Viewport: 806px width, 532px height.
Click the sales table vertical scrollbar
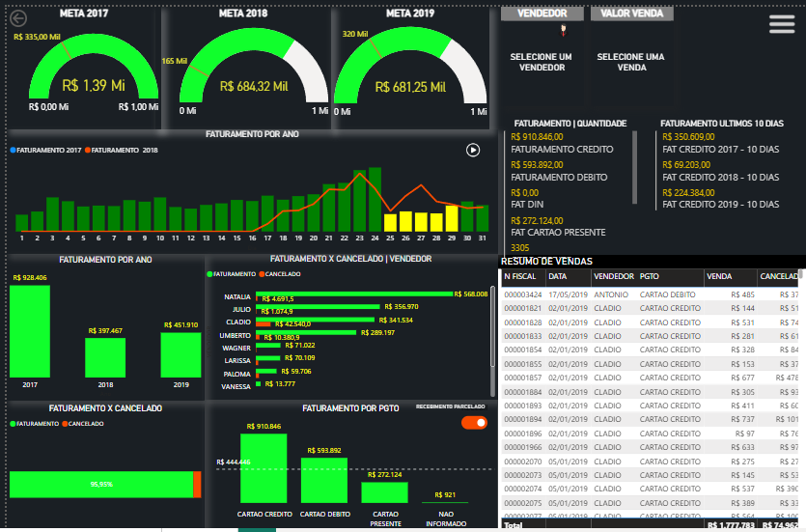point(800,274)
